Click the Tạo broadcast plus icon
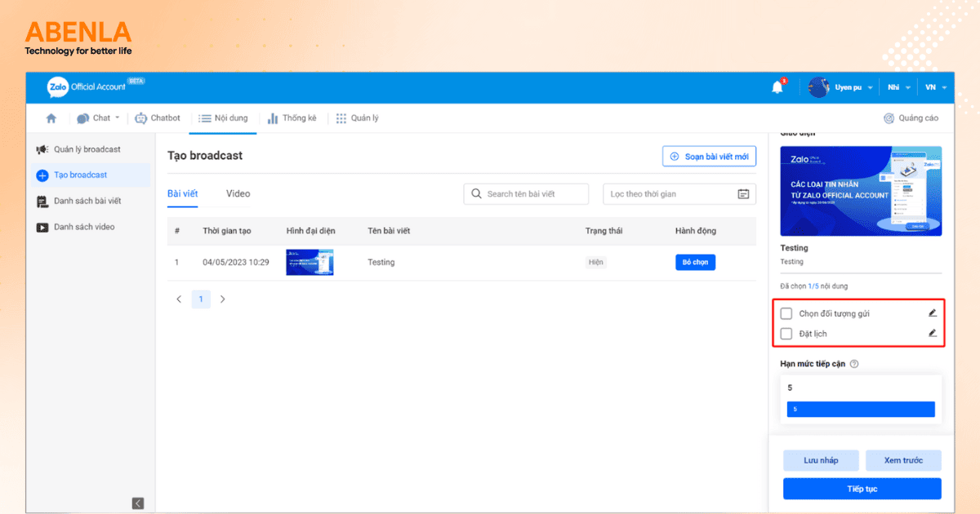 coord(42,175)
